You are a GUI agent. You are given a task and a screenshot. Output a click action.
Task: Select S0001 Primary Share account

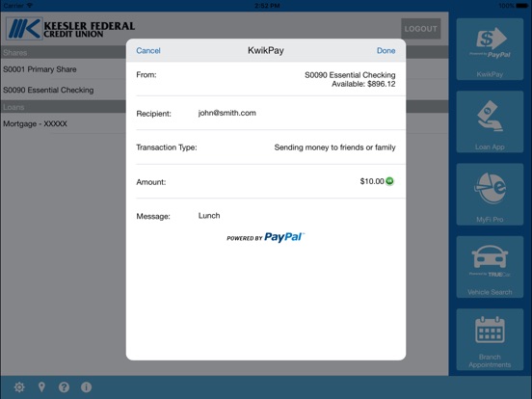[64, 69]
